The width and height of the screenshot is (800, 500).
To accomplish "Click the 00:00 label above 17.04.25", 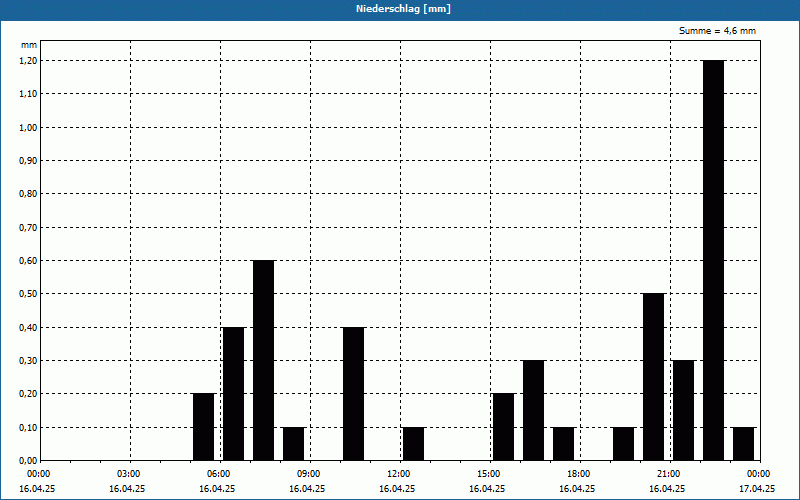I will click(x=759, y=474).
